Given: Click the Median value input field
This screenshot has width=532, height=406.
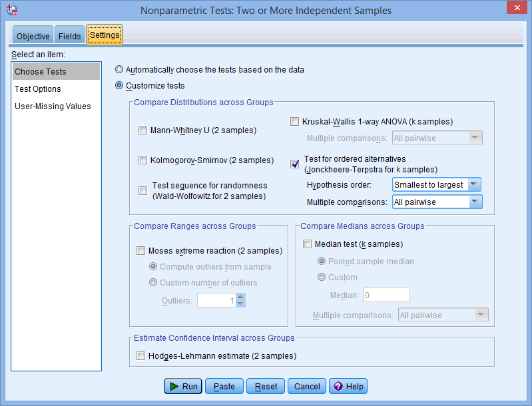Looking at the screenshot, I should pyautogui.click(x=386, y=295).
